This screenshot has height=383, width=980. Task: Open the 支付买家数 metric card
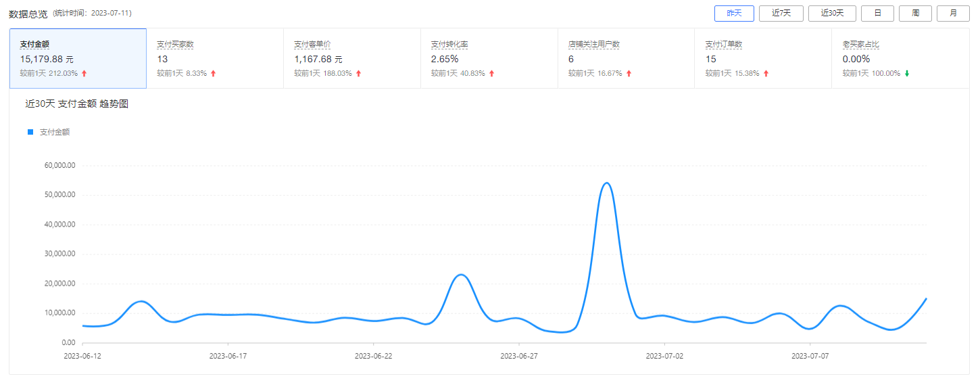(215, 58)
